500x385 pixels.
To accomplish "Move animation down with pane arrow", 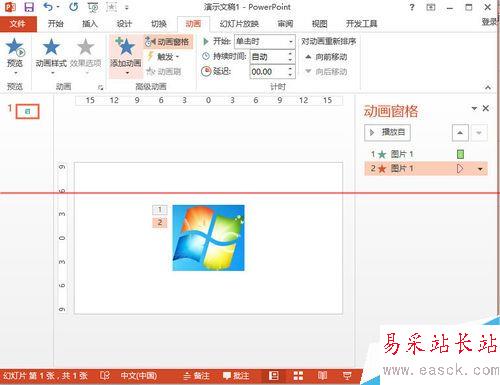I will pos(479,133).
